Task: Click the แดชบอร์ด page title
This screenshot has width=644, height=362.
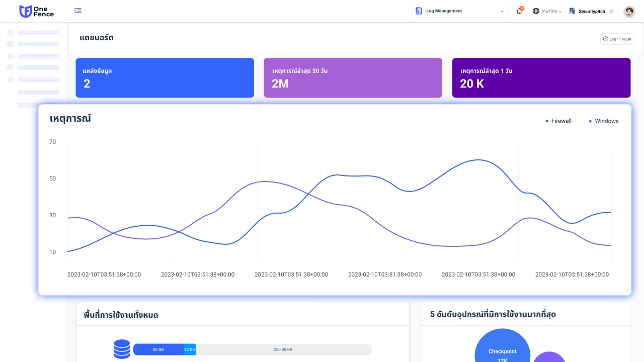Action: coord(97,38)
